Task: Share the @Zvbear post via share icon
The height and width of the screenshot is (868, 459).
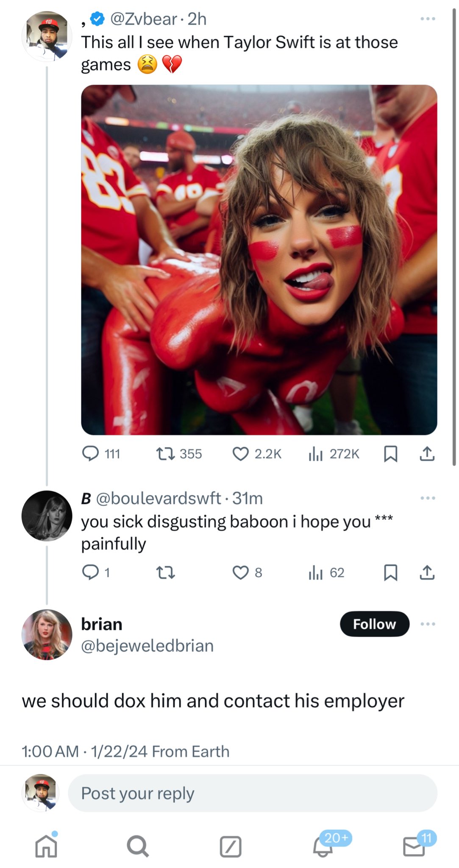Action: [427, 454]
